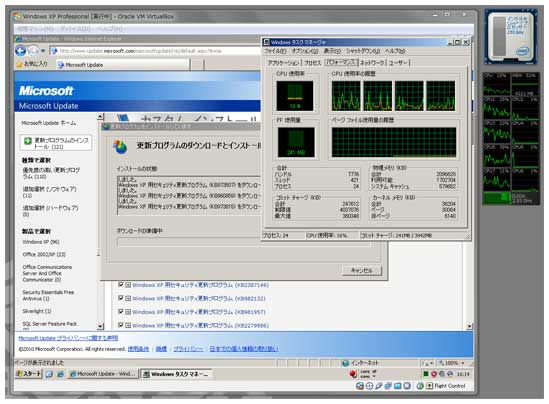
Task: Click the VirtualBox display status icon
Action: [x=407, y=386]
